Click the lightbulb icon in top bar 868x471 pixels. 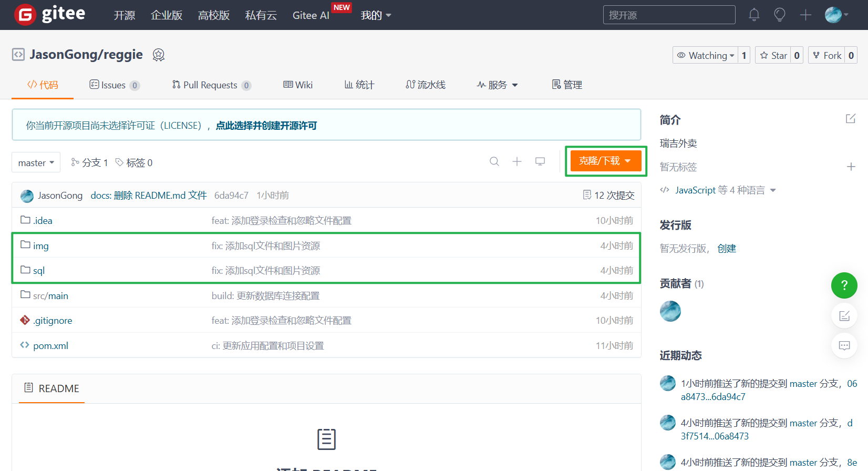point(780,15)
